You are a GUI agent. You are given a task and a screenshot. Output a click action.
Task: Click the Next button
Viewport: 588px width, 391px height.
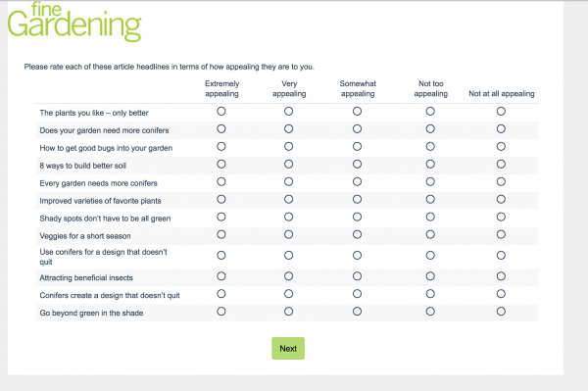pyautogui.click(x=288, y=348)
